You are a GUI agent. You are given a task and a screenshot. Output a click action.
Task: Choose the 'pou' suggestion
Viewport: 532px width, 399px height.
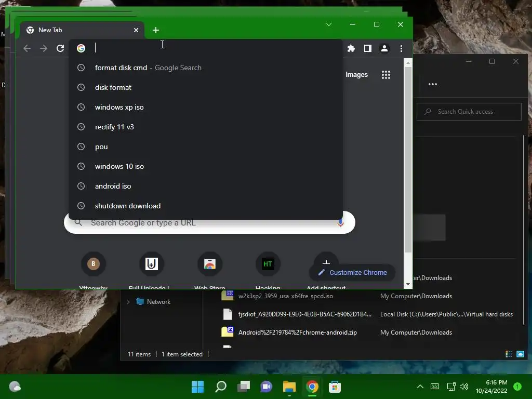[x=205, y=147]
